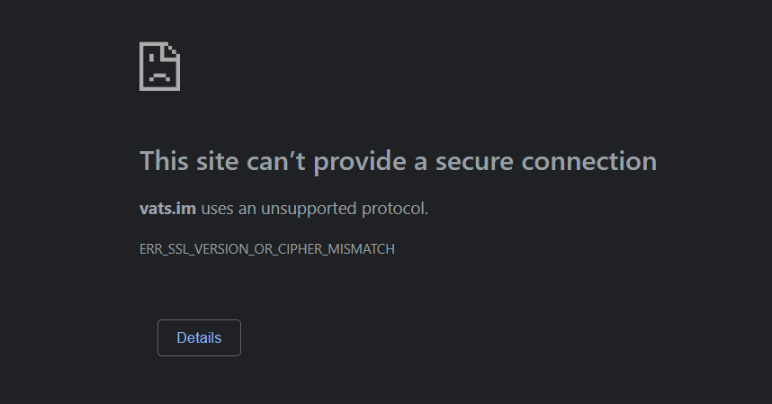The image size is (772, 404).
Task: Click the word "provide" in the heading
Action: 359,161
